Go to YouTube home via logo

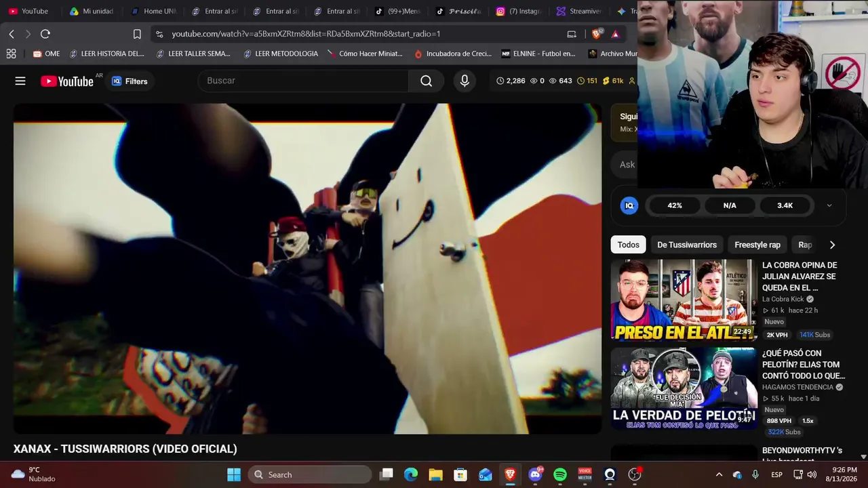67,81
